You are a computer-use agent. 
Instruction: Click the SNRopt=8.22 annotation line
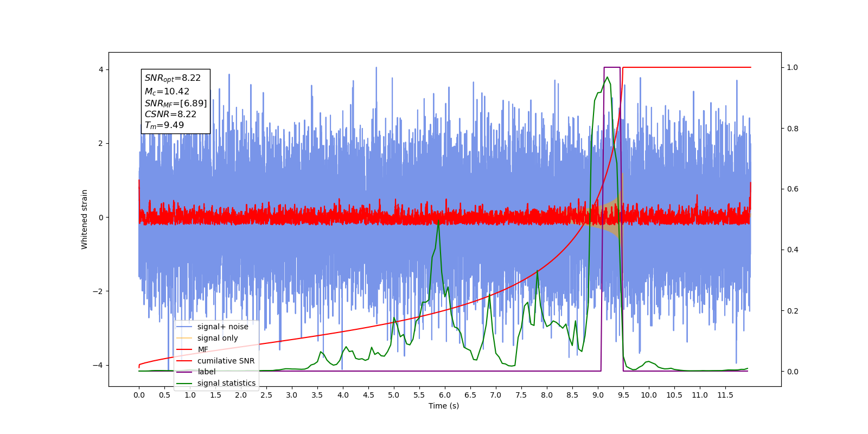(x=173, y=78)
